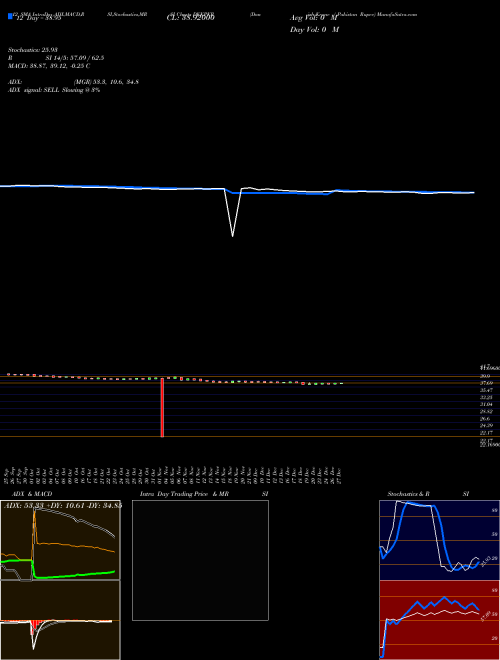The width and height of the screenshot is (500, 660).
Task: Click the red RSI chart panel
Action: pyautogui.click(x=439, y=620)
